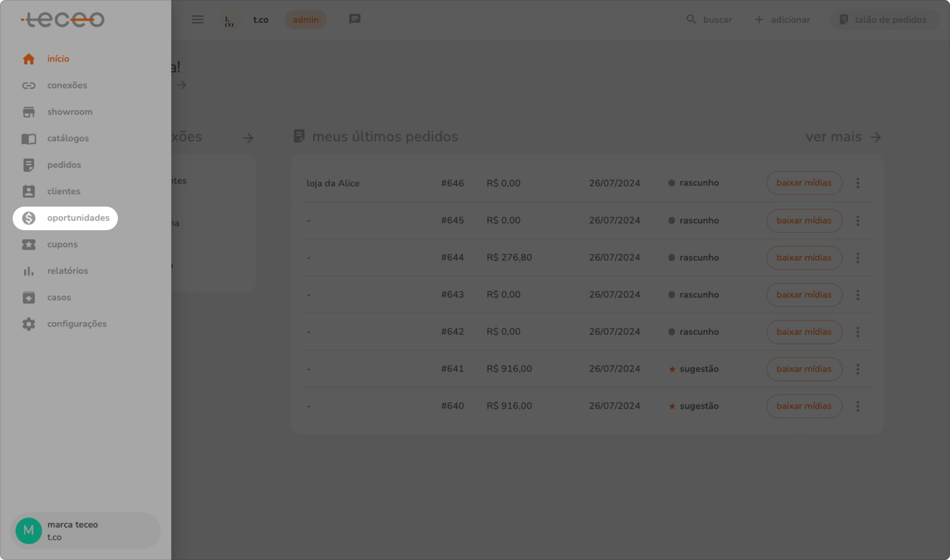Screen dimensions: 950x560
Task: Open options menu for order #641
Action: 858,369
